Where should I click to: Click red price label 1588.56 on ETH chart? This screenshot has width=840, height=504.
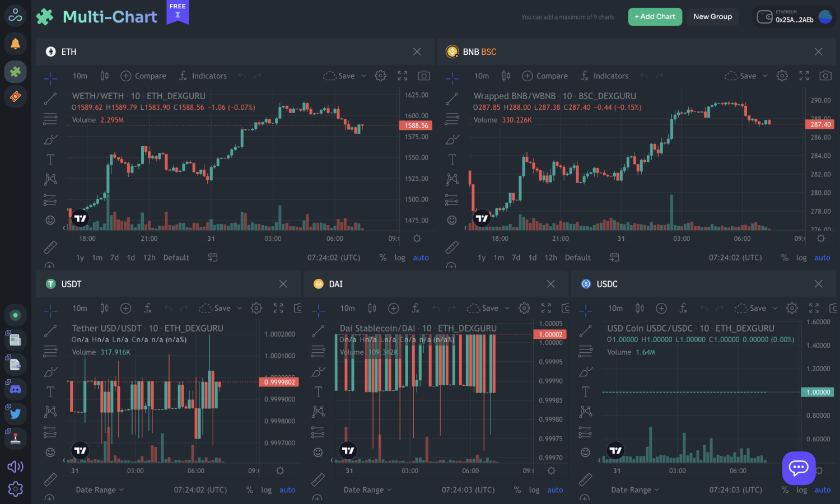416,125
